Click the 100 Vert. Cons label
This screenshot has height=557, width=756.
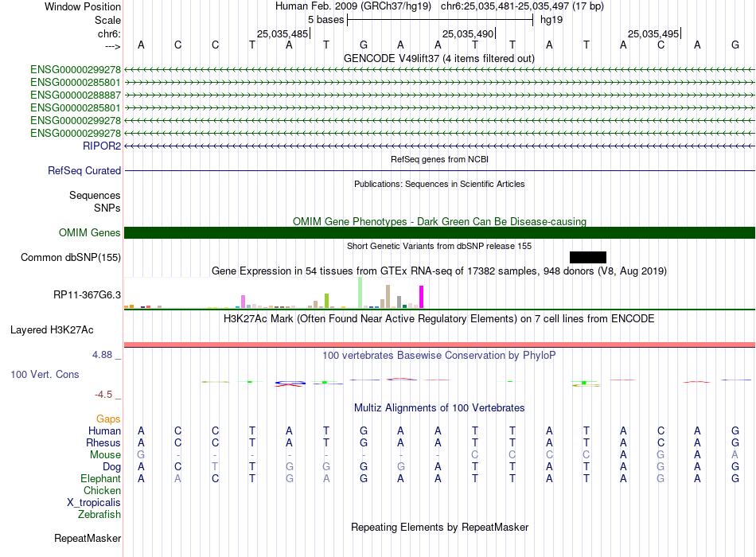click(x=45, y=374)
